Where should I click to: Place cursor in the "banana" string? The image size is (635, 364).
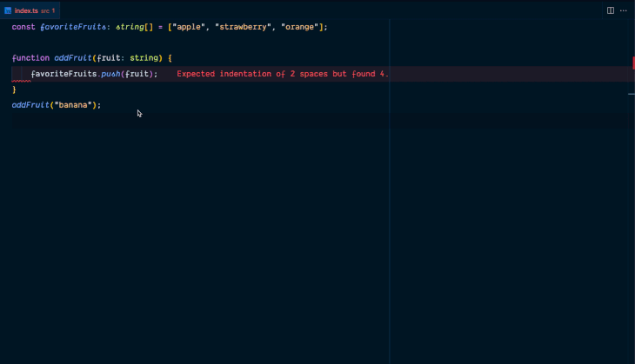73,105
